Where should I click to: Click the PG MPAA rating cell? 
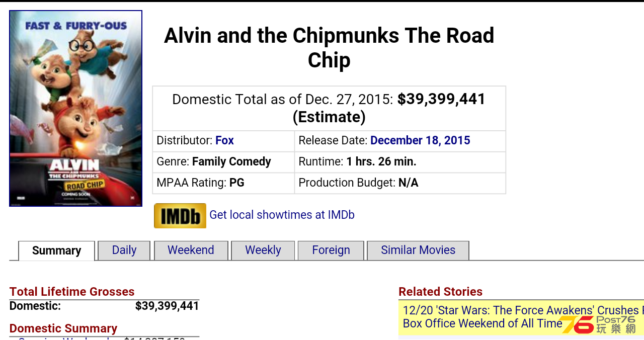tap(223, 183)
